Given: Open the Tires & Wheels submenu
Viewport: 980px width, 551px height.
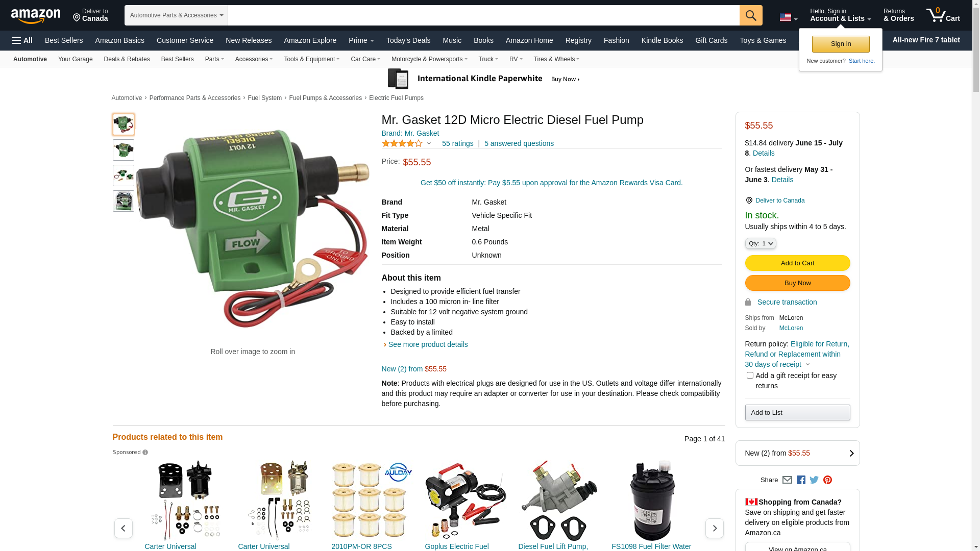Looking at the screenshot, I should pyautogui.click(x=556, y=59).
